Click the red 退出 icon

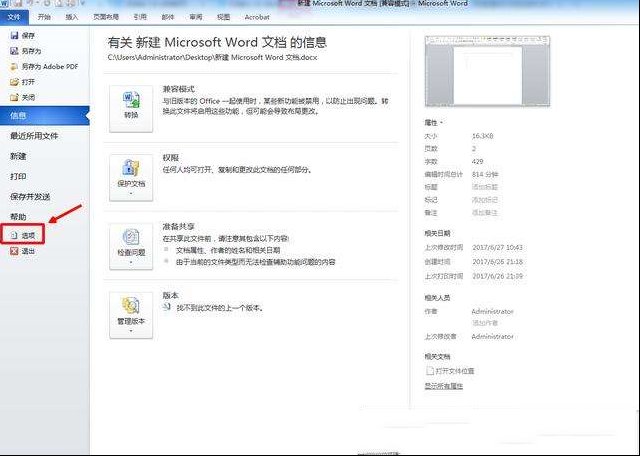(x=14, y=251)
